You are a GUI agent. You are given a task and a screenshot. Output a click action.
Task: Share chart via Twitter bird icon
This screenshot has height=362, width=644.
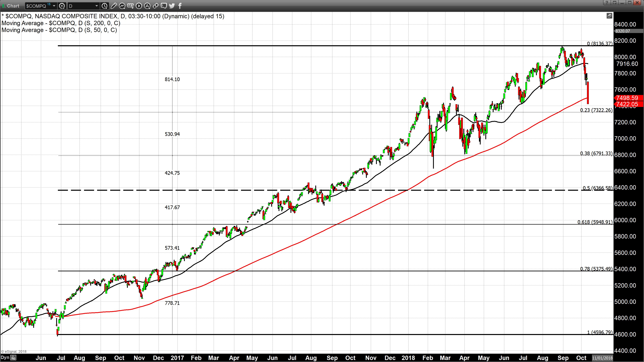172,6
